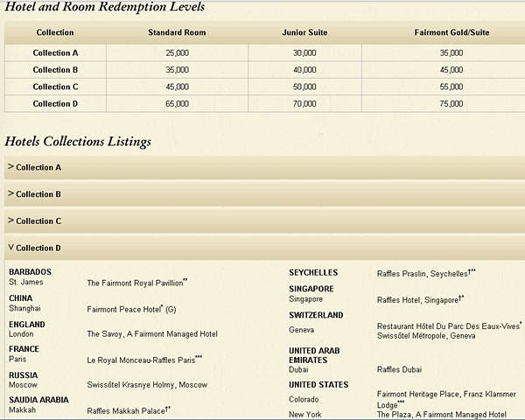Click the BARBADOS country label
The width and height of the screenshot is (525, 420).
pyautogui.click(x=30, y=272)
